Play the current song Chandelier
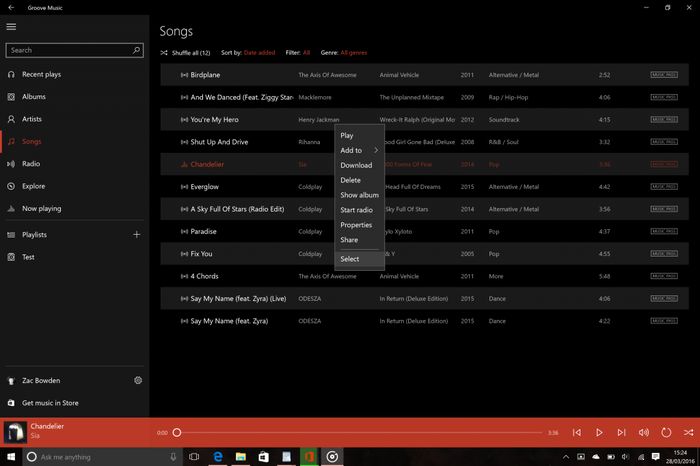Screen dimensions: 700x466 pyautogui.click(x=599, y=432)
